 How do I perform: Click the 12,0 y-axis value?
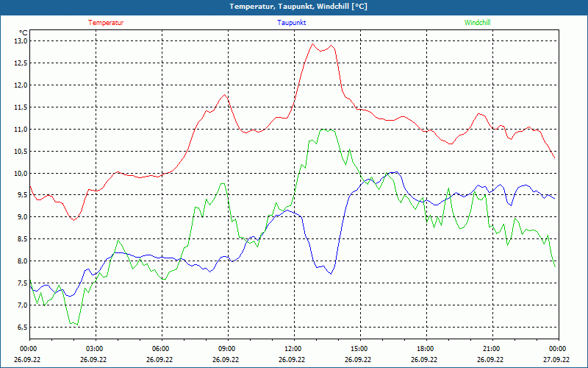21,85
